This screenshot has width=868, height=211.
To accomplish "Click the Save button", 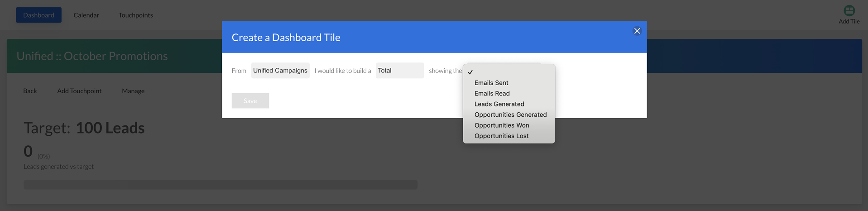I will (250, 101).
